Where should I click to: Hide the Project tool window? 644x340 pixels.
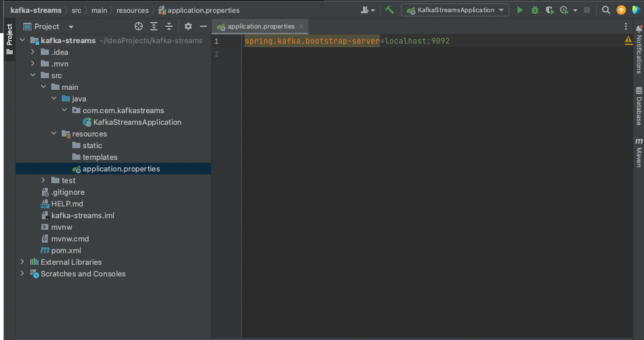[203, 26]
